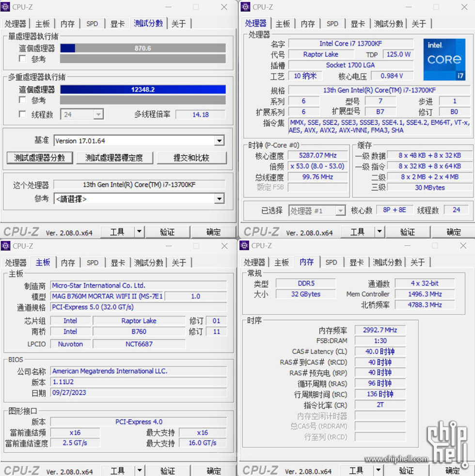Click the Raptor Lake codename in the processor window
The width and height of the screenshot is (475, 476).
pos(321,54)
